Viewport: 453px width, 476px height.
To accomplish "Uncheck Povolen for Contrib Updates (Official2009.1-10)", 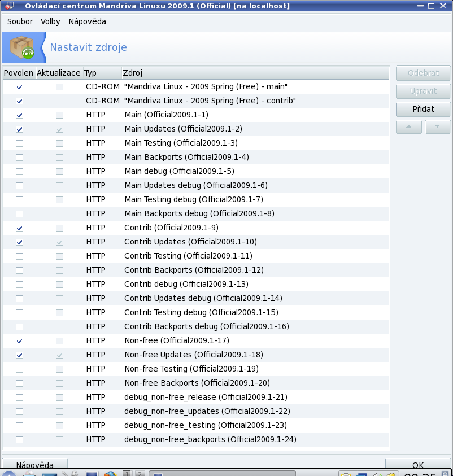I will point(19,242).
